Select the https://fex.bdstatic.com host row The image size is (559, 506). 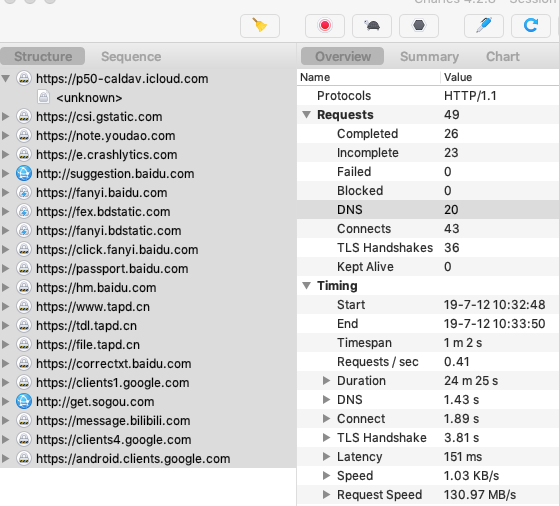(x=148, y=211)
